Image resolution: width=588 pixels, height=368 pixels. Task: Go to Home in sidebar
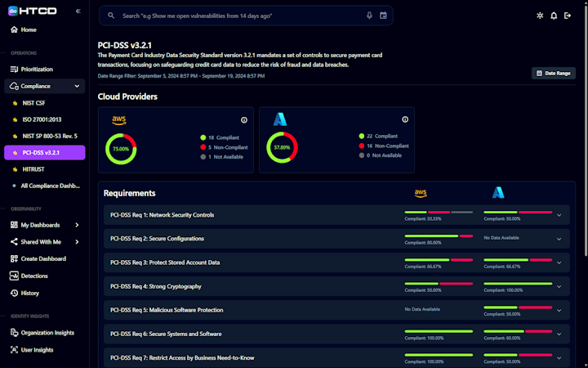23,29
